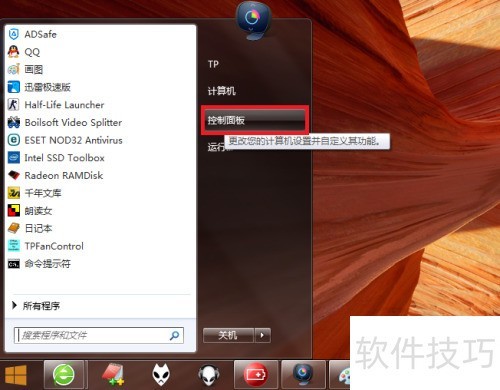Click the Radeon RAMDisk icon
This screenshot has width=500, height=390.
14,175
